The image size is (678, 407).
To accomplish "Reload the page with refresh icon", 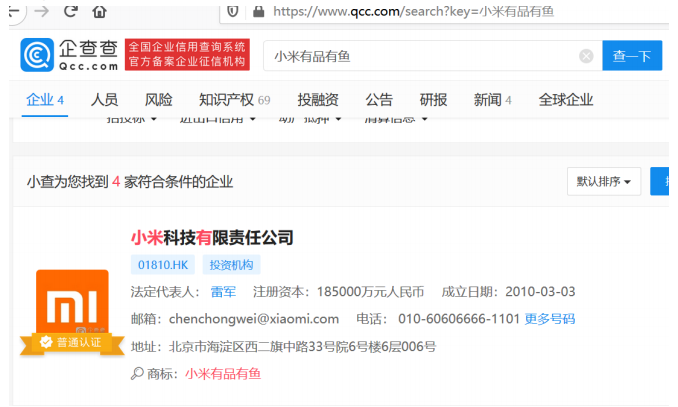I will 70,12.
